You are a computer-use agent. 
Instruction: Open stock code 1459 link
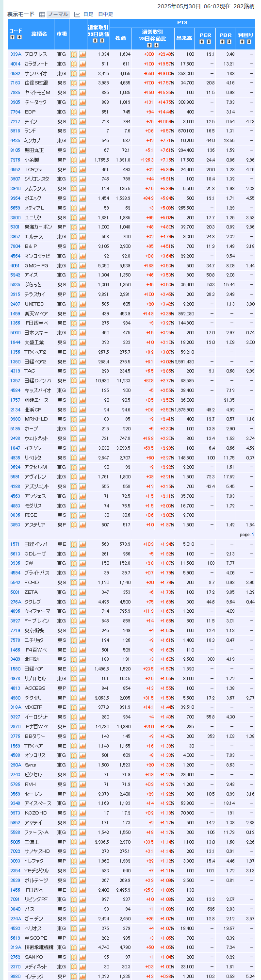[16, 314]
